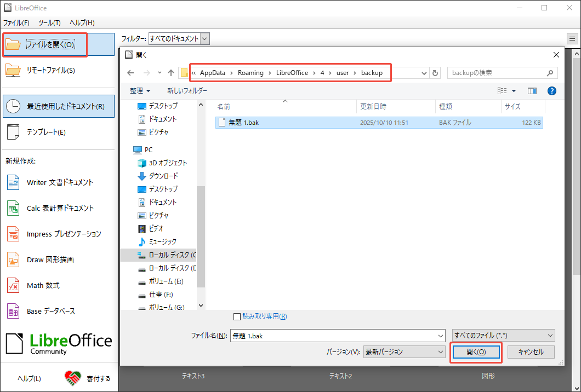Click the 無題 1.bak file icon
581x392 pixels.
coord(222,123)
